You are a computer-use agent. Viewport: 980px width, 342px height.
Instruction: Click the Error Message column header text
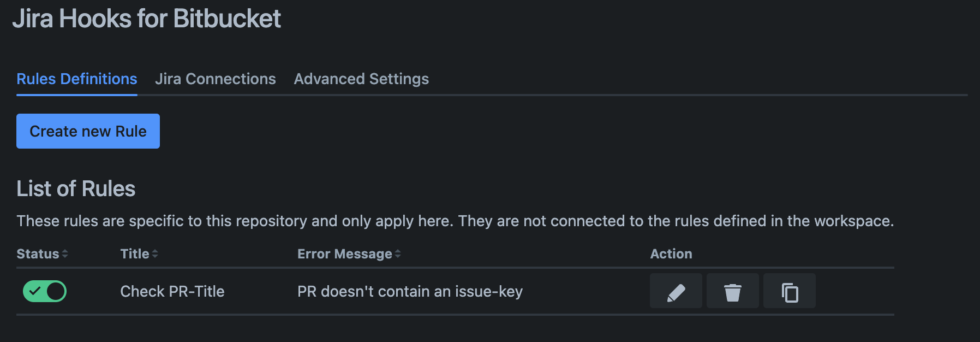pos(344,254)
